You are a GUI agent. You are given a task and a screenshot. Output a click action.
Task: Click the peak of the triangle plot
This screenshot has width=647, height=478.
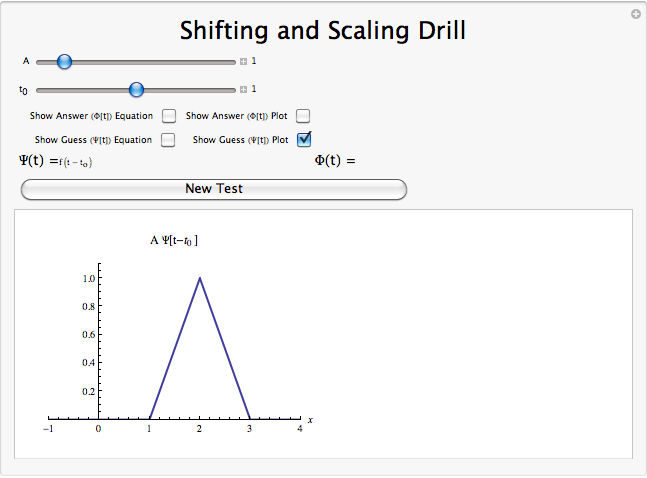(200, 278)
